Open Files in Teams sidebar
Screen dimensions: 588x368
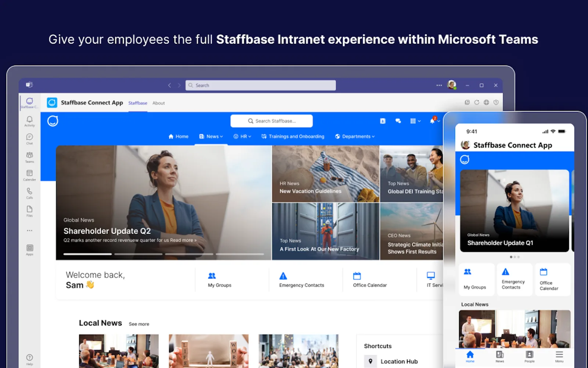[29, 211]
